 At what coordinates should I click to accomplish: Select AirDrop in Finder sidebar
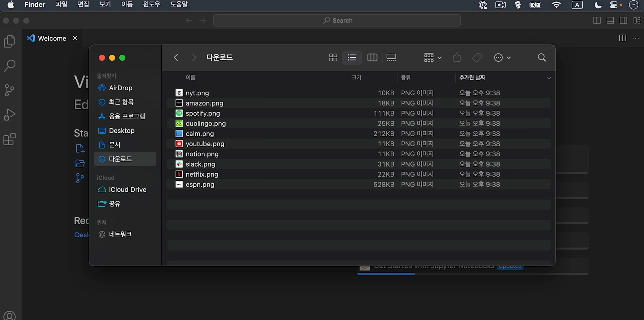(x=125, y=88)
